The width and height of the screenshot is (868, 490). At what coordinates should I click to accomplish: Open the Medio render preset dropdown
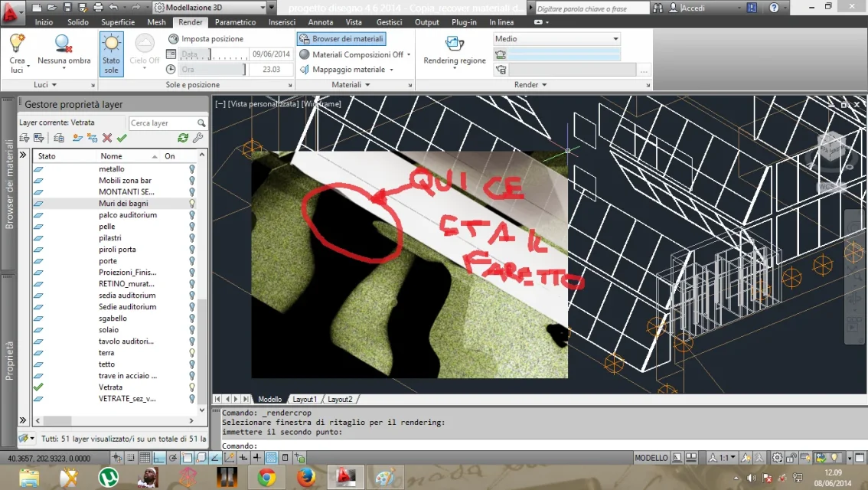tap(556, 38)
